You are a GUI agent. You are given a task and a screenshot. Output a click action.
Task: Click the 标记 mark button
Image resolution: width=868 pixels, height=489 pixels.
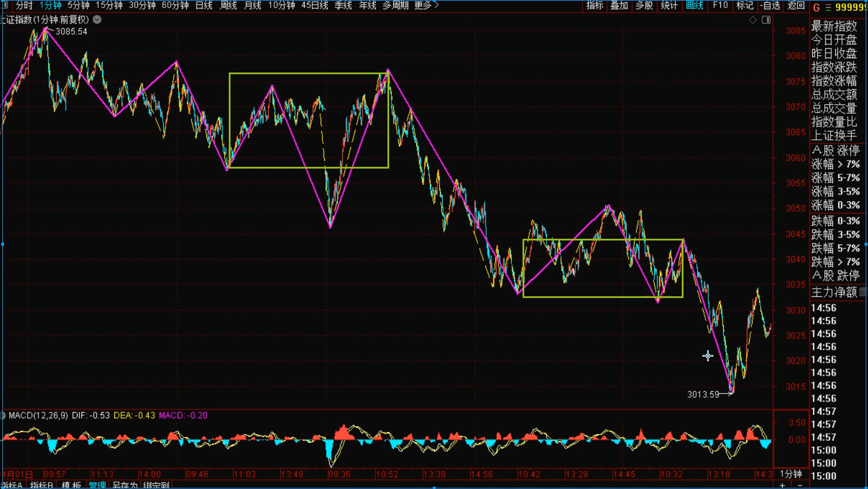[x=744, y=5]
